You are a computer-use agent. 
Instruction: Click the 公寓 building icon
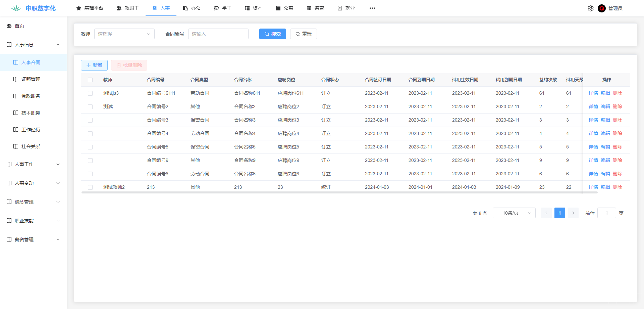[278, 8]
